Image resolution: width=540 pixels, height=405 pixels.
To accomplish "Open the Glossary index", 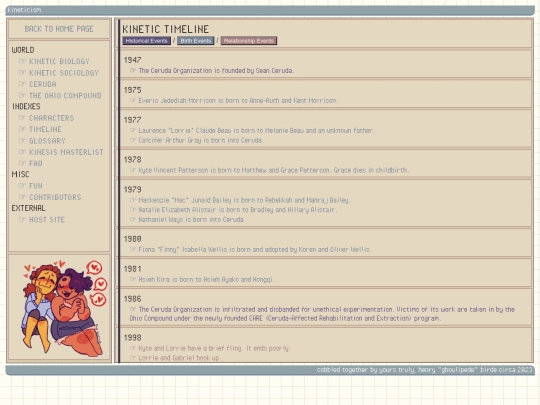I will [x=47, y=141].
